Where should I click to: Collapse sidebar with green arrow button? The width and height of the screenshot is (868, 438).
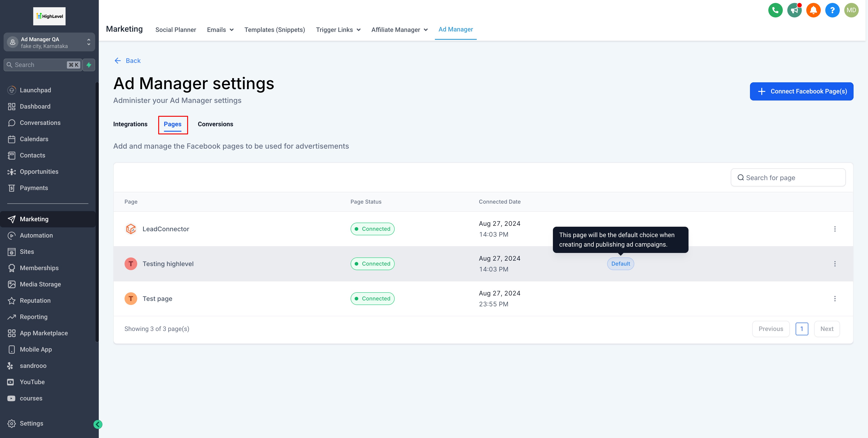coord(98,424)
